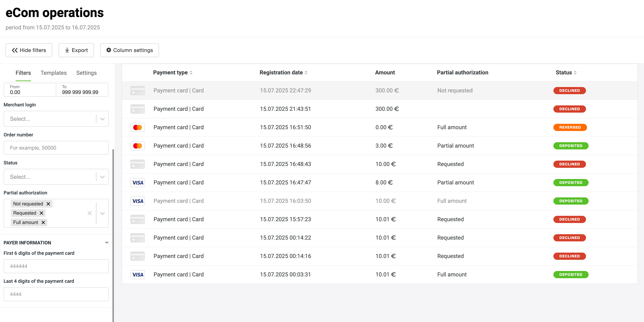Click the Visa icon on 8.00 € row
The height and width of the screenshot is (322, 644).
point(138,182)
